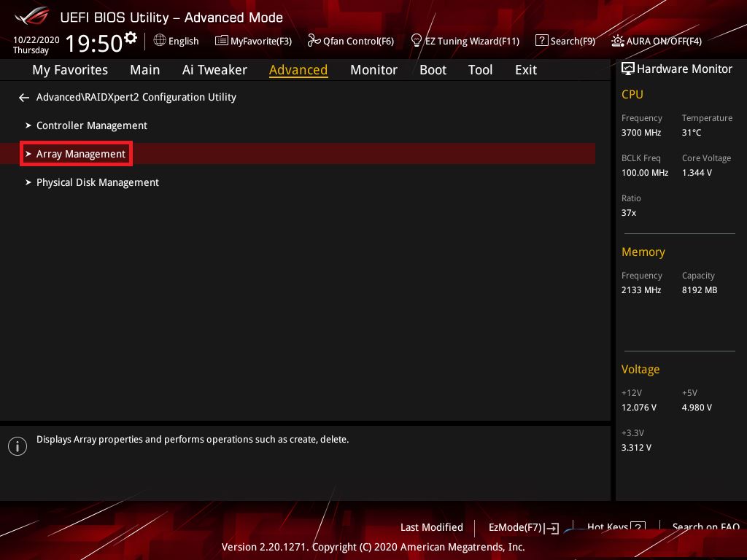The width and height of the screenshot is (747, 560).
Task: Open the Ai Tweaker tab
Action: pyautogui.click(x=214, y=70)
